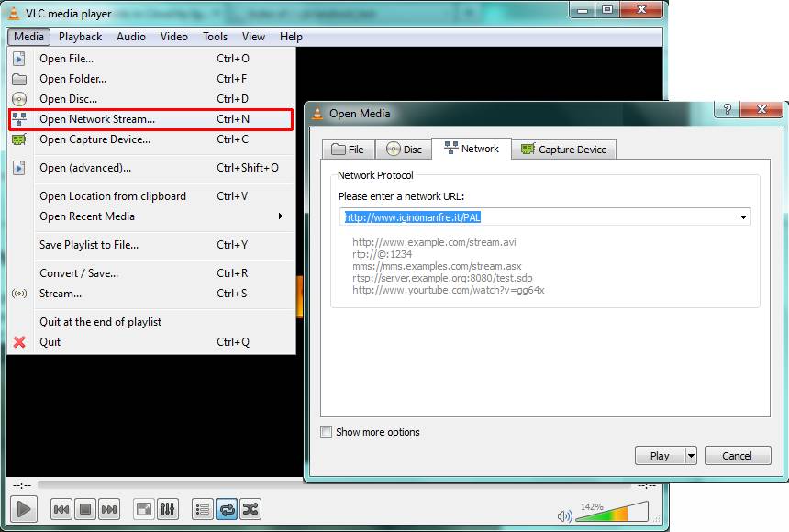Click the Play button in VLC controls
Screen dimensions: 789x532
(23, 509)
